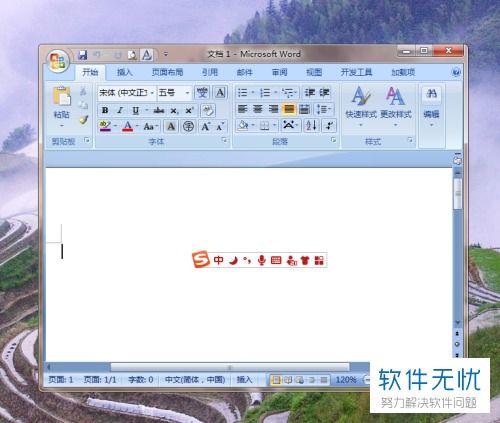Click the enclosed character 字 icon
500x423 pixels.
coord(188,126)
